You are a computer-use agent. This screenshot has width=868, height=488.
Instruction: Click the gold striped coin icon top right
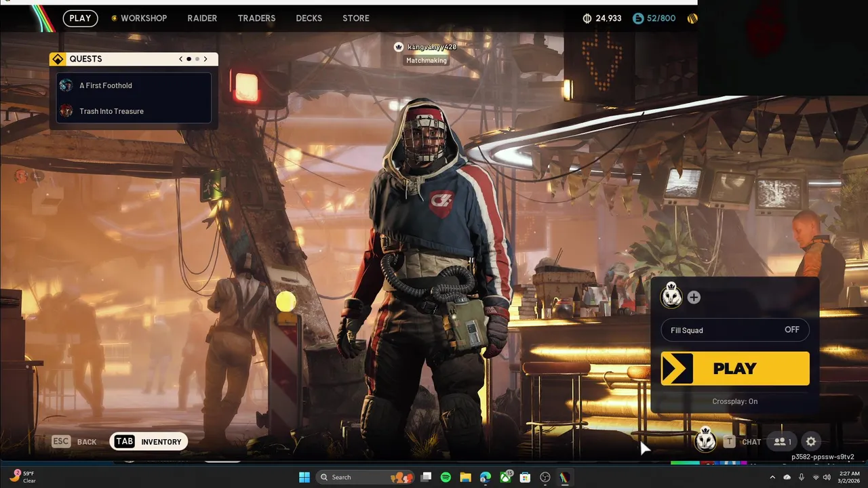point(692,18)
